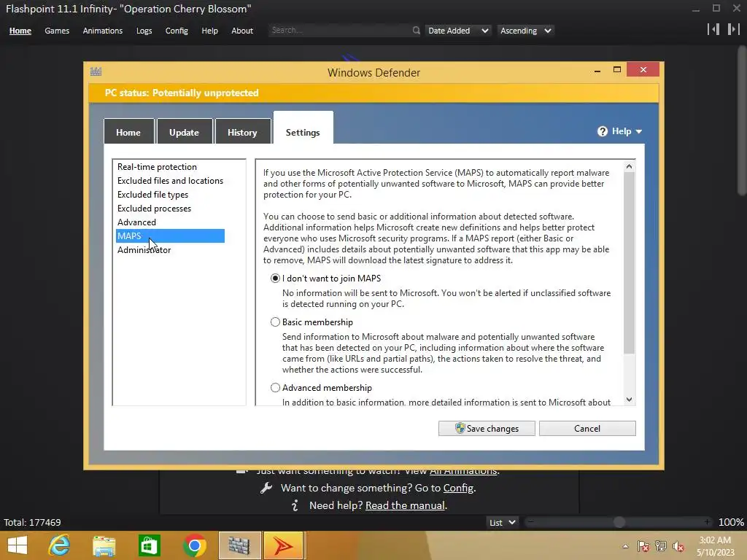This screenshot has height=560, width=747.
Task: Open the Windows Start button
Action: tap(18, 545)
